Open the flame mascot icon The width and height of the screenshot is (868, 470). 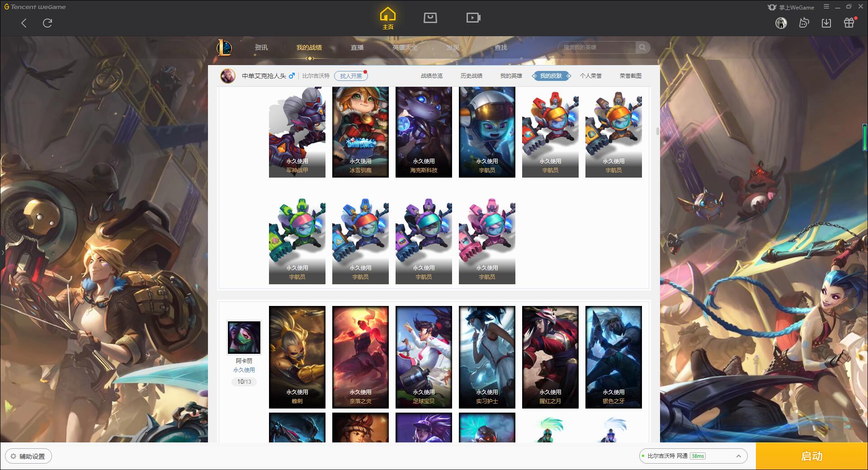click(804, 23)
